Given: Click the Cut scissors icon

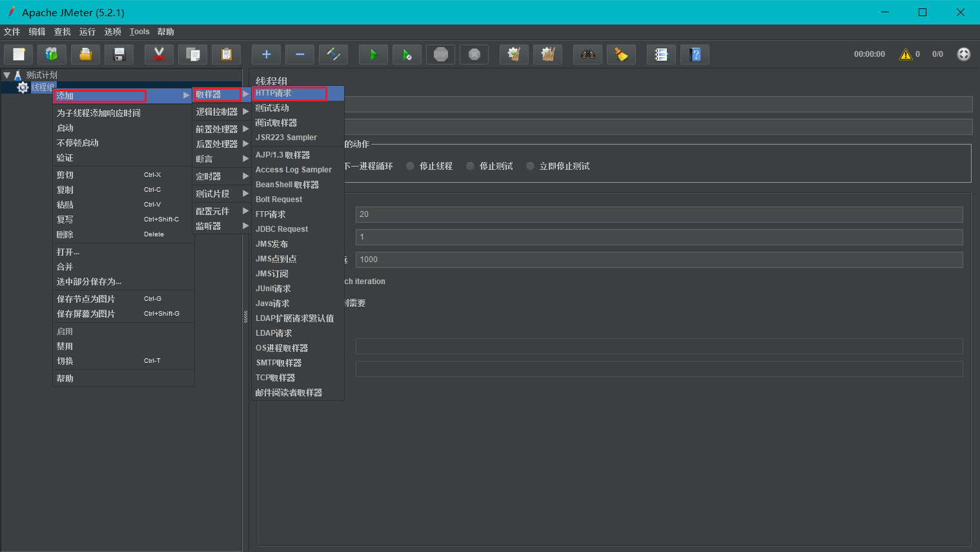Looking at the screenshot, I should (x=159, y=54).
